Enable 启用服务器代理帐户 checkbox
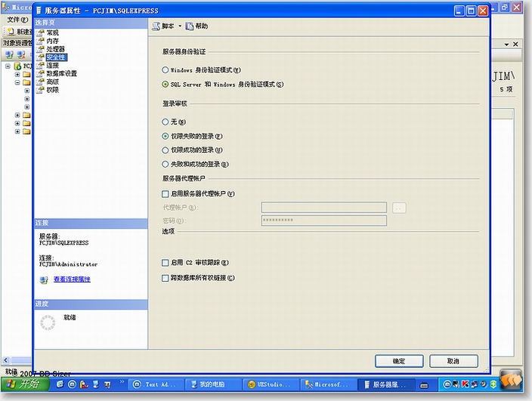Viewport: 532px width, 401px height. (x=165, y=194)
